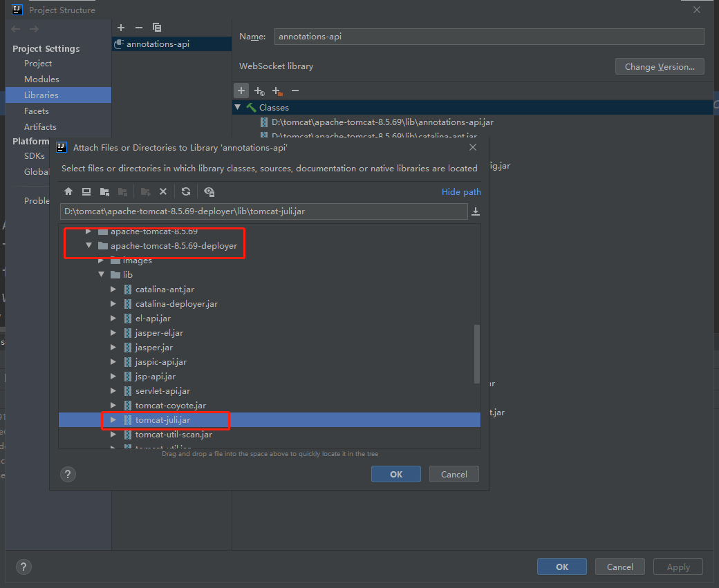Click Cancel in Attach Files dialog
The height and width of the screenshot is (588, 719).
(x=454, y=475)
